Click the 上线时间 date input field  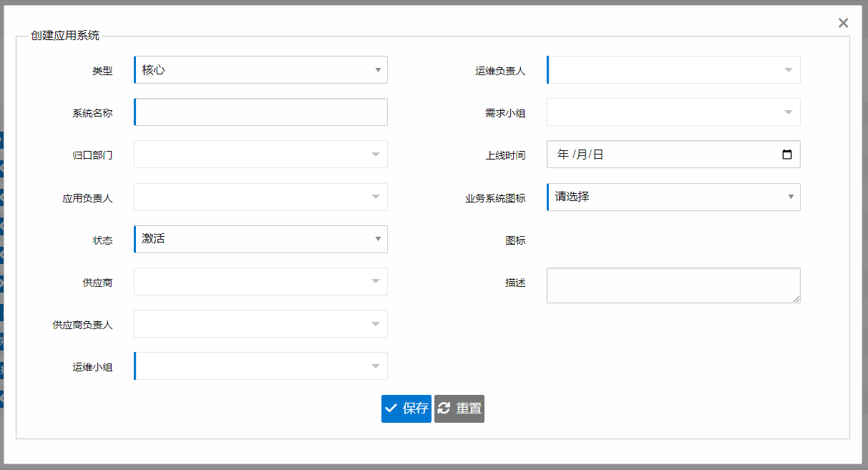click(673, 155)
